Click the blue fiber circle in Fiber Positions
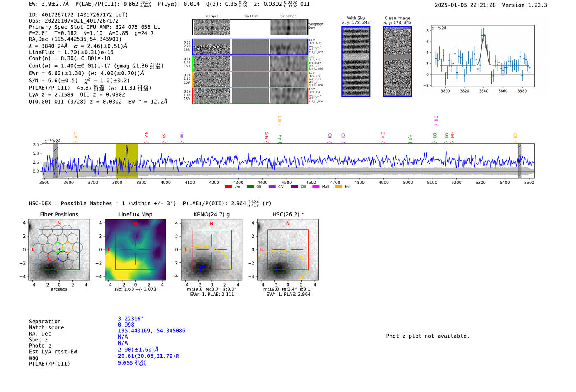 (x=63, y=256)
